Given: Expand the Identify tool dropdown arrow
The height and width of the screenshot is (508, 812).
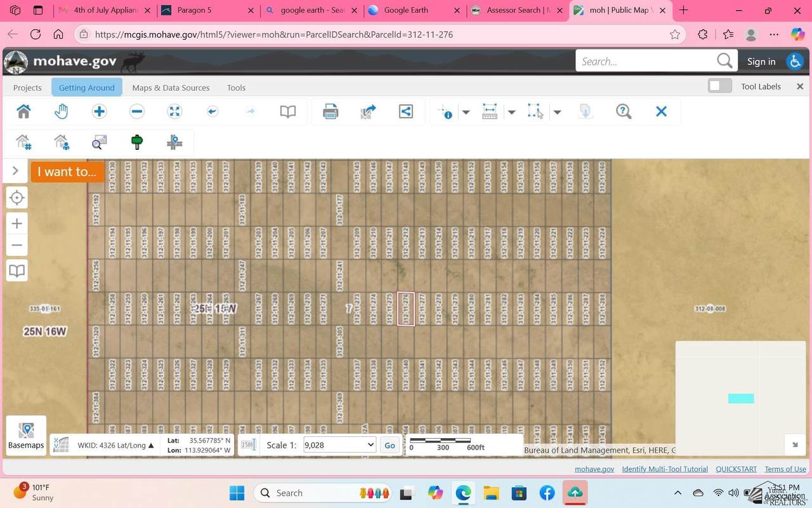Looking at the screenshot, I should click(466, 112).
